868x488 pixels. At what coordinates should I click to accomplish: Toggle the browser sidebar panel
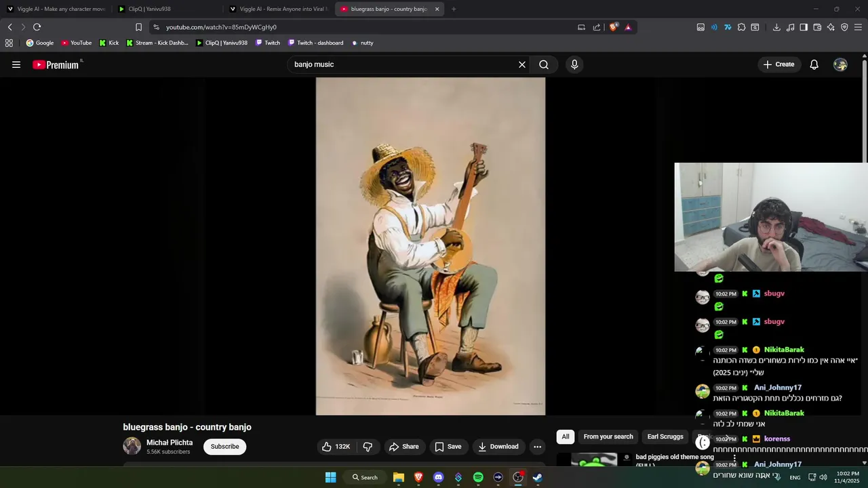point(804,27)
